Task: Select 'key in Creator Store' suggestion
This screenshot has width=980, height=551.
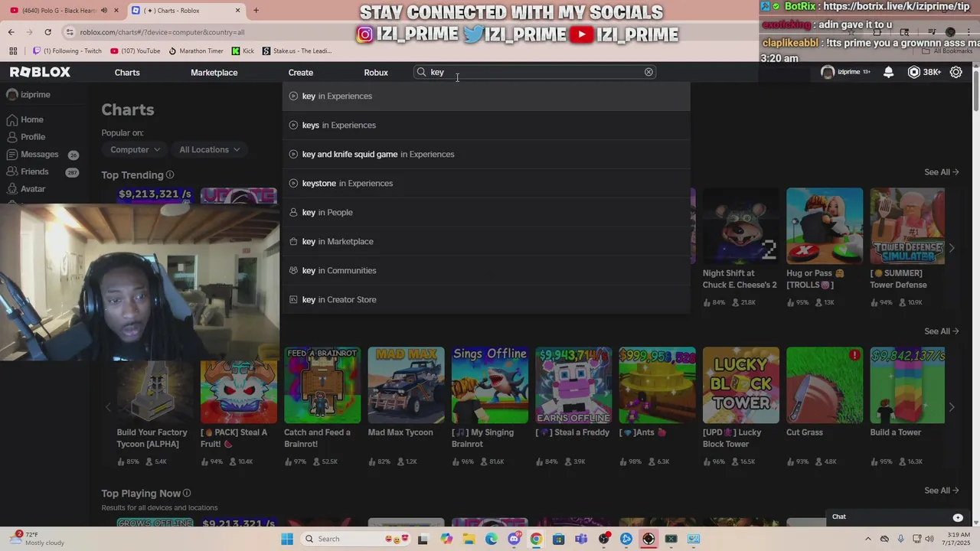Action: point(486,300)
